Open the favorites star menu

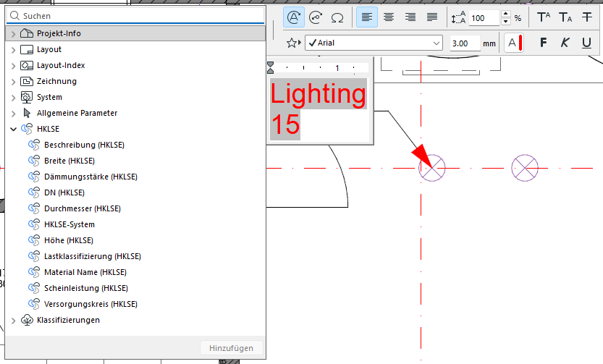pyautogui.click(x=293, y=43)
